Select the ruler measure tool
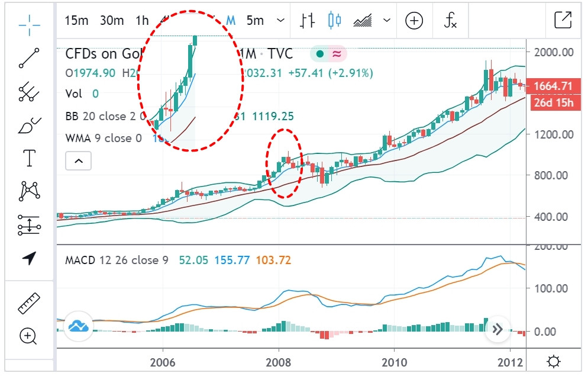This screenshot has width=588, height=376. 28,303
